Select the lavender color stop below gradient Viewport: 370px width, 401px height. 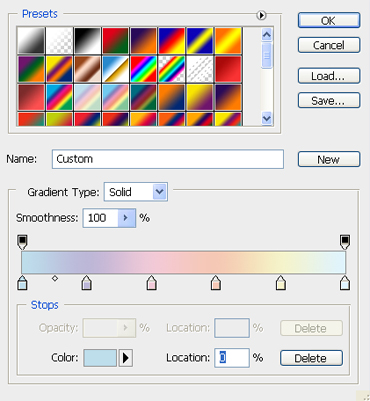[87, 283]
